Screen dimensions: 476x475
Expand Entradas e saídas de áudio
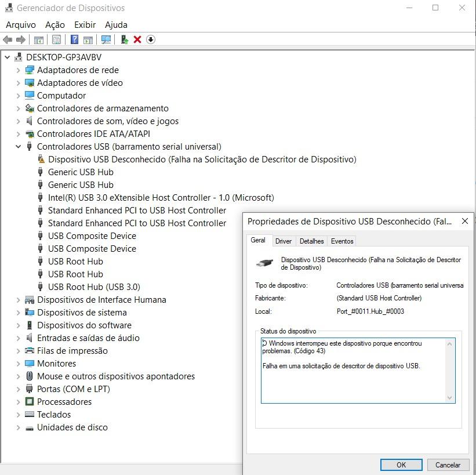coord(18,338)
